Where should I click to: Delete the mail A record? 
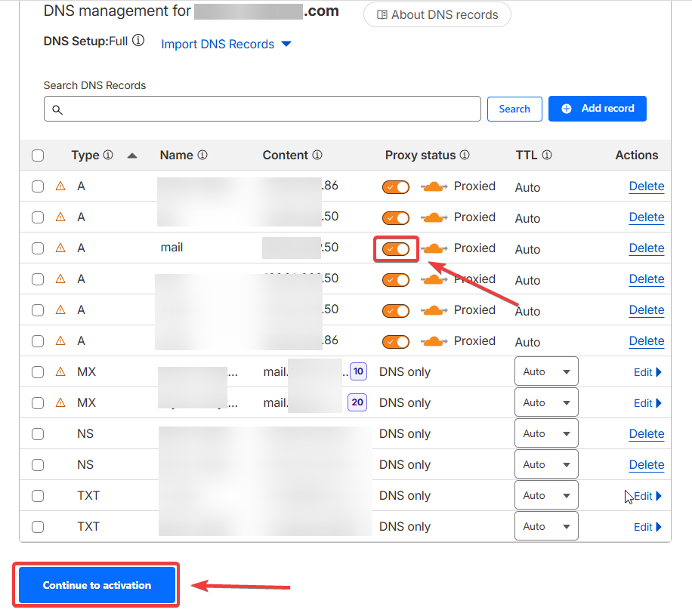pos(646,248)
